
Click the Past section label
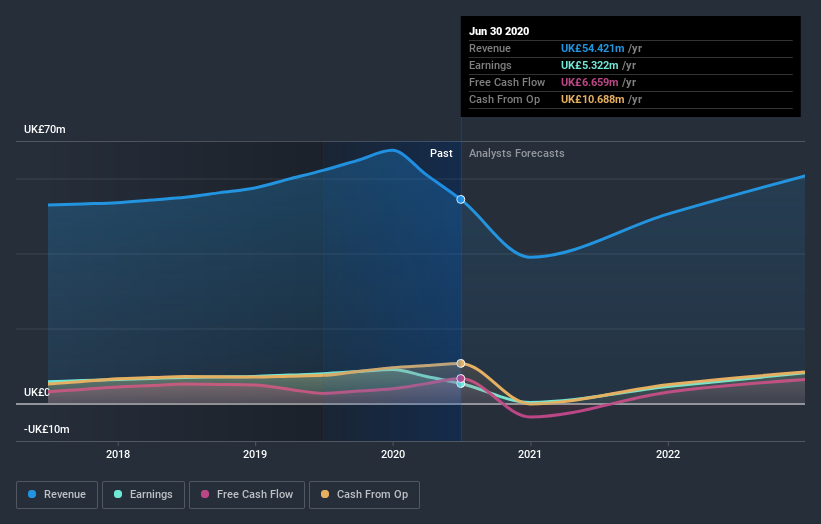point(441,153)
